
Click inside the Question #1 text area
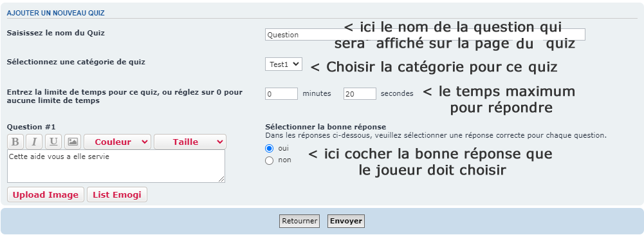click(116, 166)
